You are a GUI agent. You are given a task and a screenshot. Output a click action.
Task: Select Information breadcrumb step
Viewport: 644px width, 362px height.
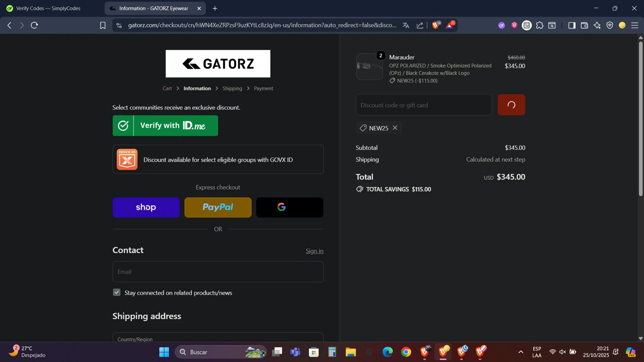(197, 88)
